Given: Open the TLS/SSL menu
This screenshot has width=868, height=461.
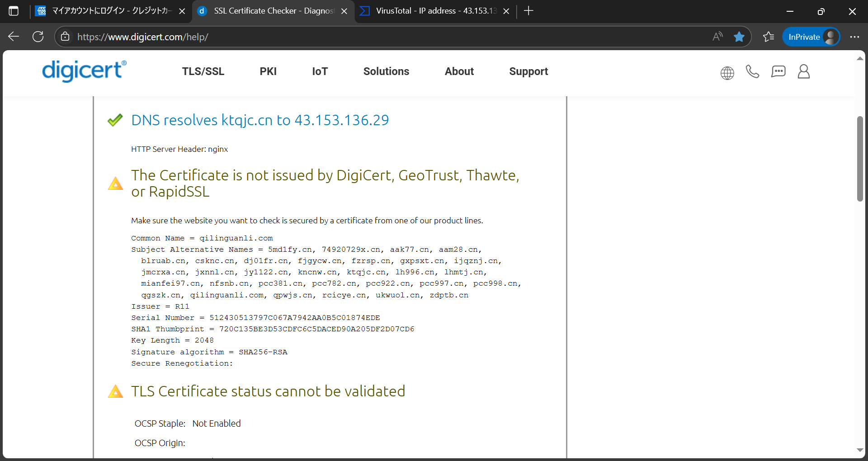Looking at the screenshot, I should pyautogui.click(x=203, y=71).
